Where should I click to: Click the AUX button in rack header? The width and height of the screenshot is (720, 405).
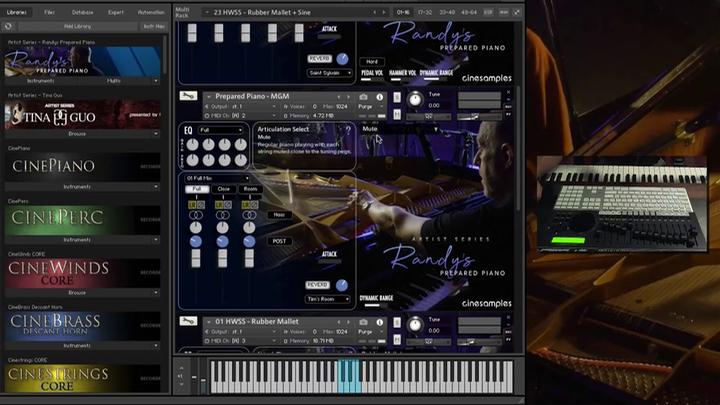[504, 12]
